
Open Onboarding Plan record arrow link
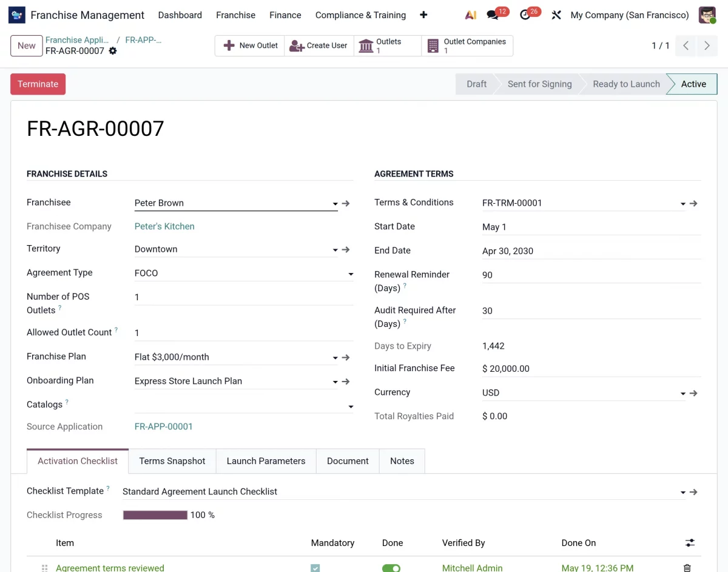point(346,382)
